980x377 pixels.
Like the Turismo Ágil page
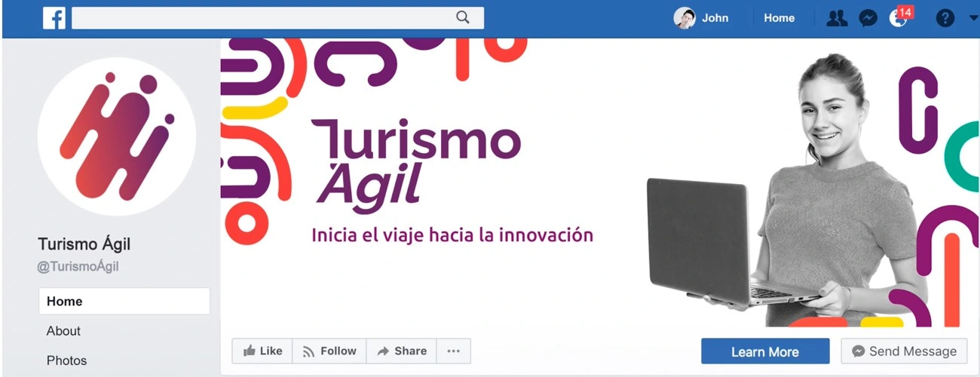(x=262, y=351)
